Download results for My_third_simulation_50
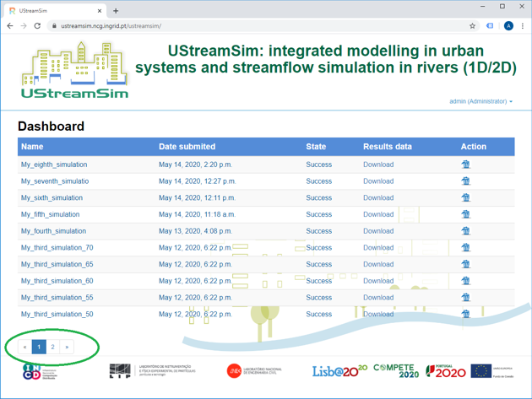The height and width of the screenshot is (399, 532). (378, 314)
